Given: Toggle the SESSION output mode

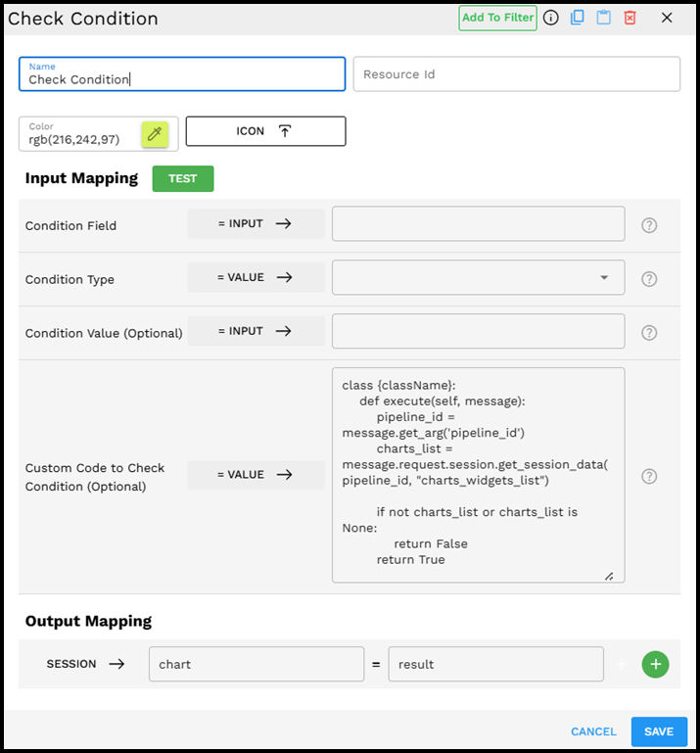Looking at the screenshot, I should point(85,664).
